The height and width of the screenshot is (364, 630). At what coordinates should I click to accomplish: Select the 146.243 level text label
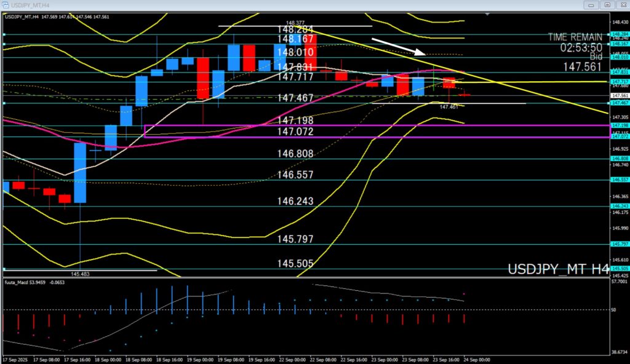tap(295, 201)
